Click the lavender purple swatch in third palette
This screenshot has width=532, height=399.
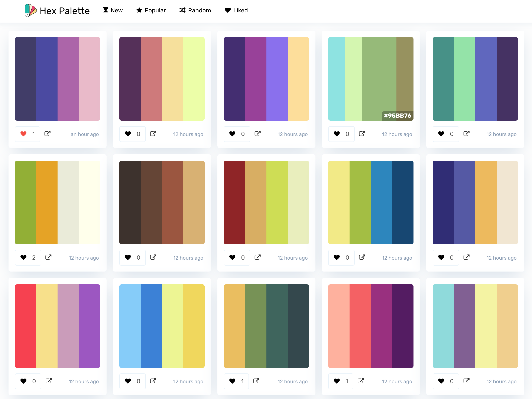(277, 79)
